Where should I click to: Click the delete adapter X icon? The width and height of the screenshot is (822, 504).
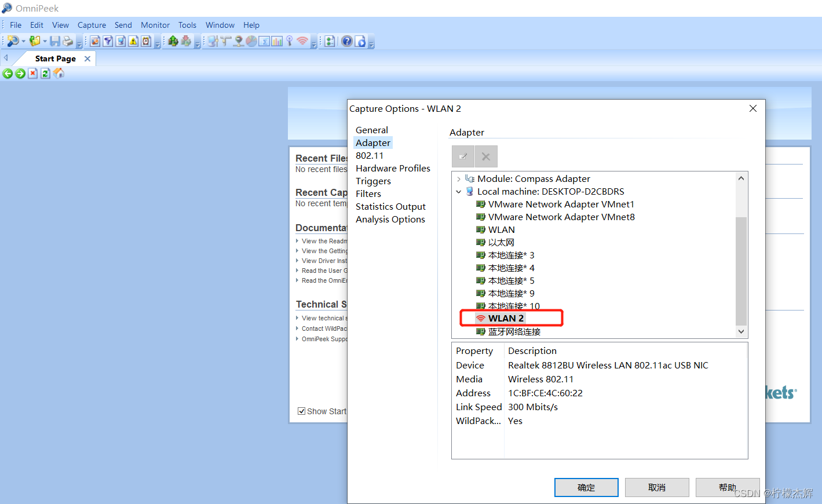(486, 156)
